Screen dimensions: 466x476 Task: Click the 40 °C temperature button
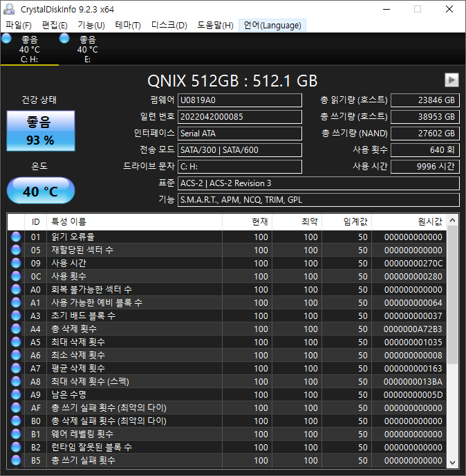point(41,191)
